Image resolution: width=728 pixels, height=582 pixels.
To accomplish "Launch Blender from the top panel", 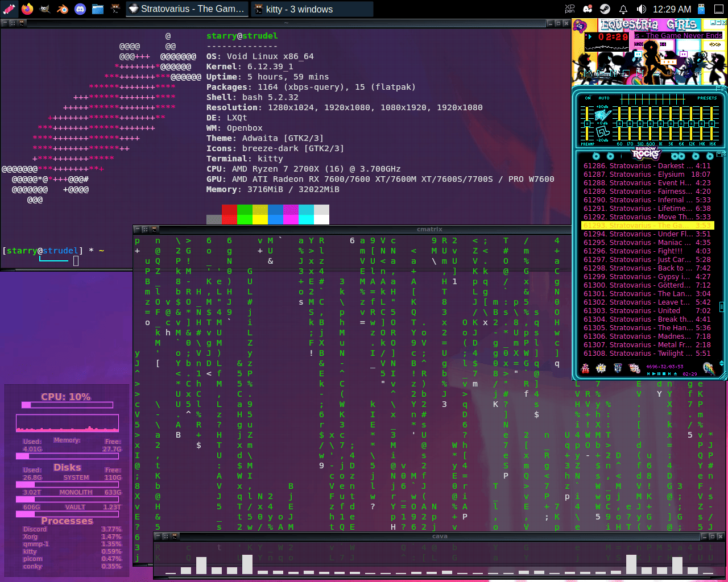I will 62,9.
